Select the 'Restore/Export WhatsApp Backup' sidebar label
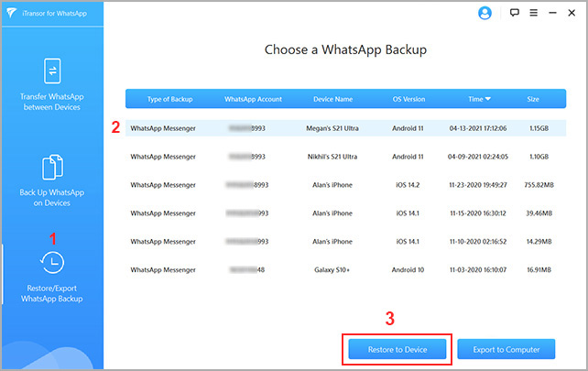 52,294
